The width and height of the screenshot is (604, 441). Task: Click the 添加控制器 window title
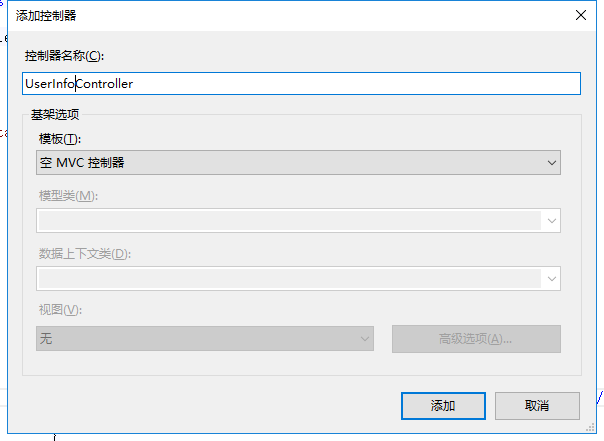tap(46, 16)
